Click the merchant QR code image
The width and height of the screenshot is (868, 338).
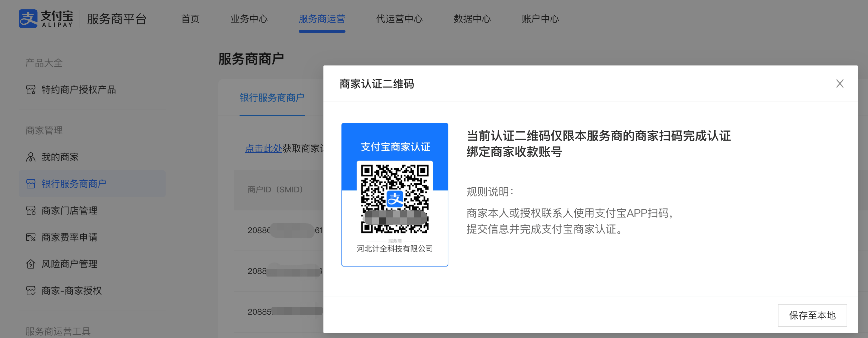tap(395, 198)
